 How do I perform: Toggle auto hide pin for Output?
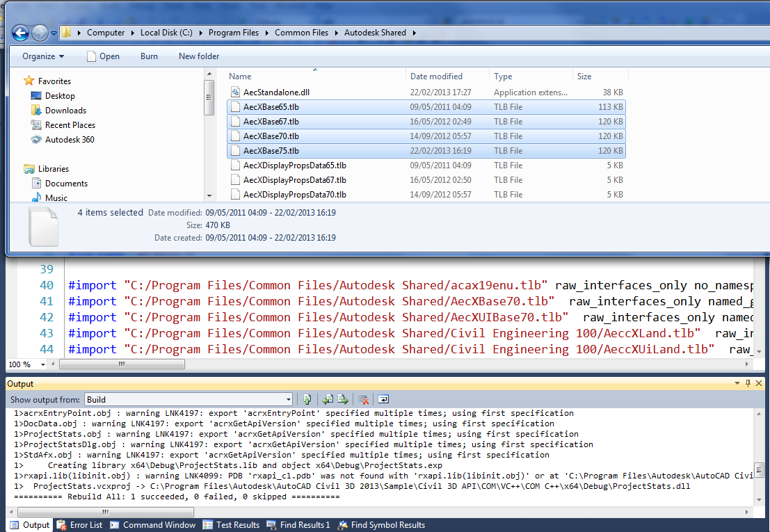click(x=748, y=383)
